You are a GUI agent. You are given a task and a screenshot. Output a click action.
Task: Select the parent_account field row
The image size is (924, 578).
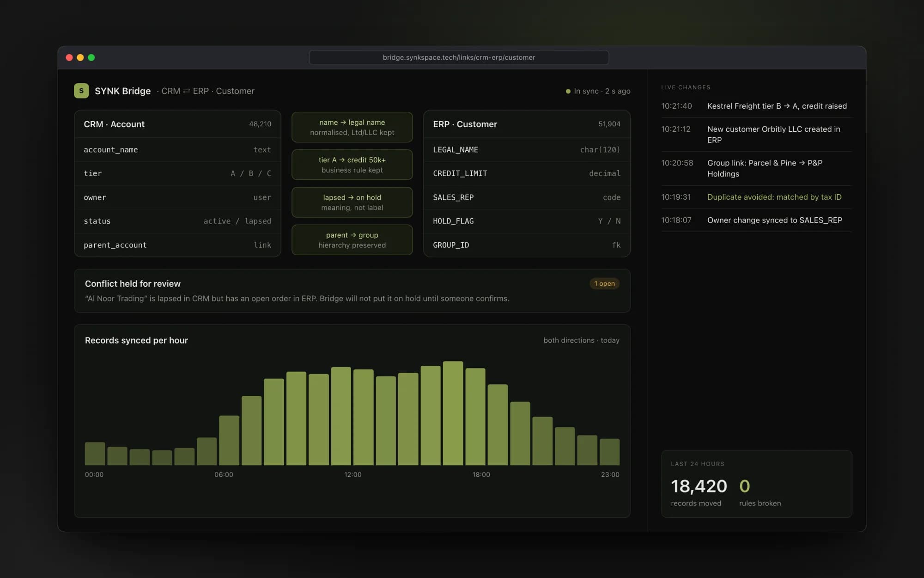click(x=177, y=245)
